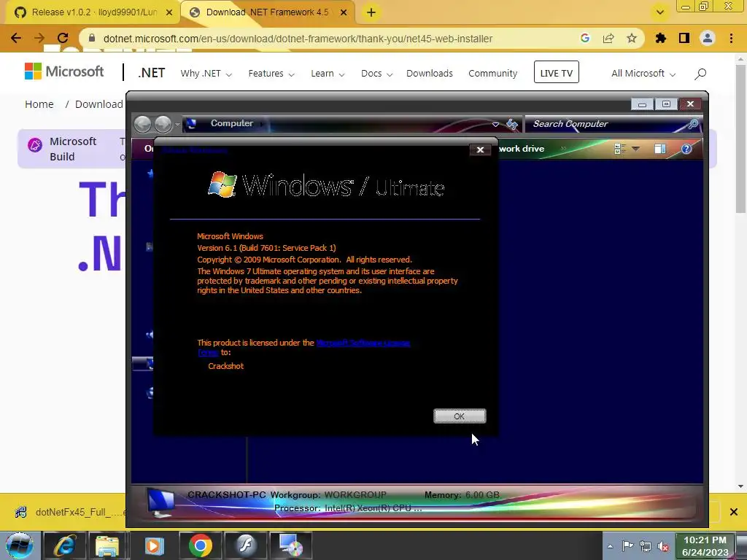The width and height of the screenshot is (747, 560).
Task: Go to Home breadcrumb
Action: [x=39, y=104]
